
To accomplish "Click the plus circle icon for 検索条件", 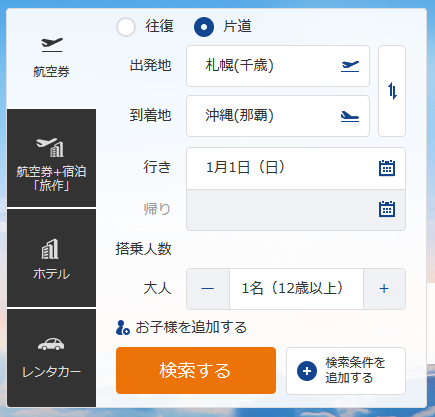I will 307,371.
